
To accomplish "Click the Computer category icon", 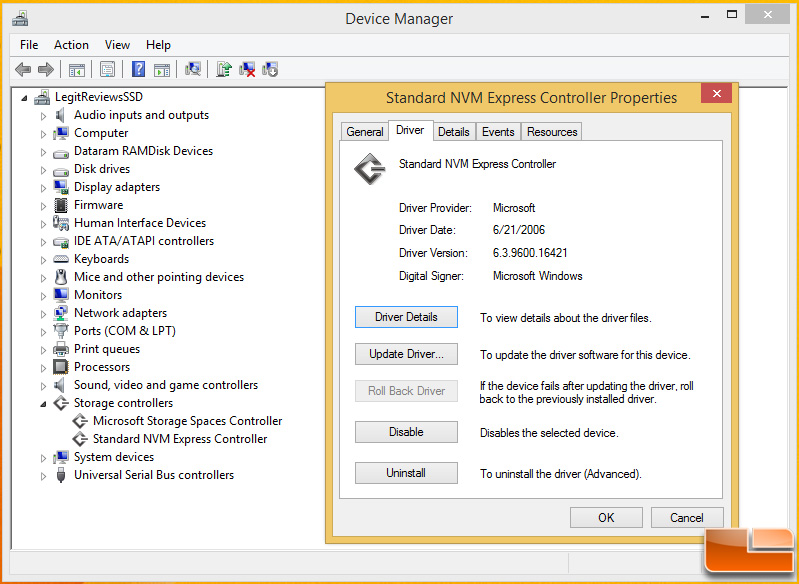I will pos(61,133).
